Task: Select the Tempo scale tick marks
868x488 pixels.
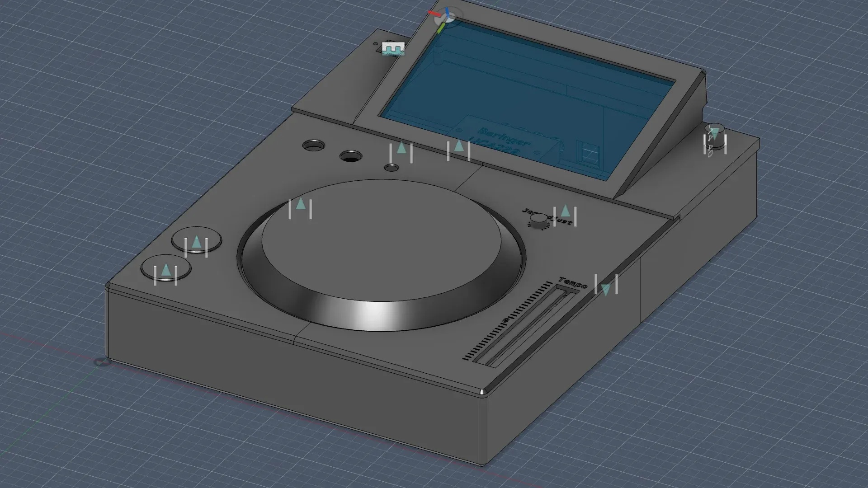Action: tap(507, 321)
